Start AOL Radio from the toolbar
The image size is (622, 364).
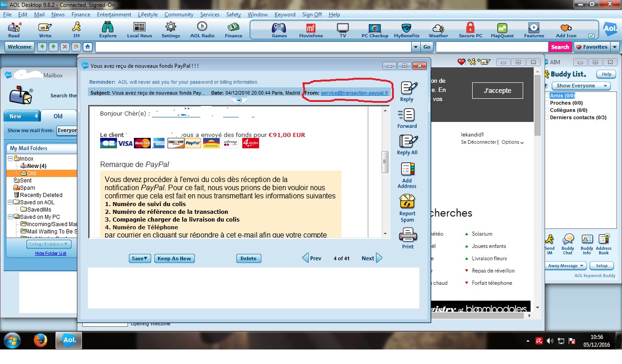pos(202,30)
